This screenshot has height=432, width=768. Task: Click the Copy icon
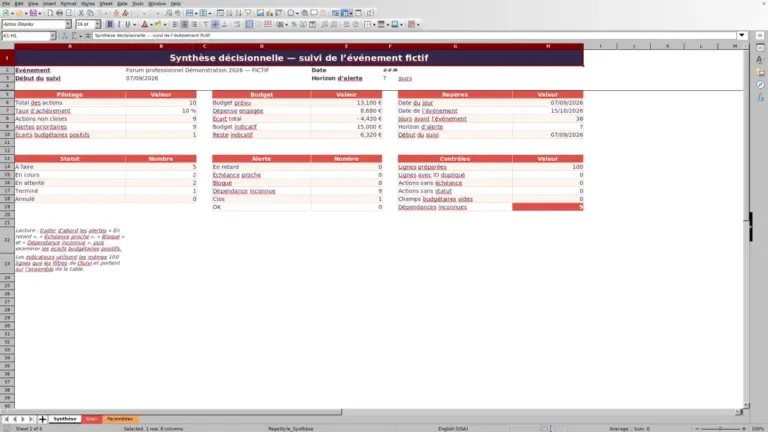tap(90, 13)
